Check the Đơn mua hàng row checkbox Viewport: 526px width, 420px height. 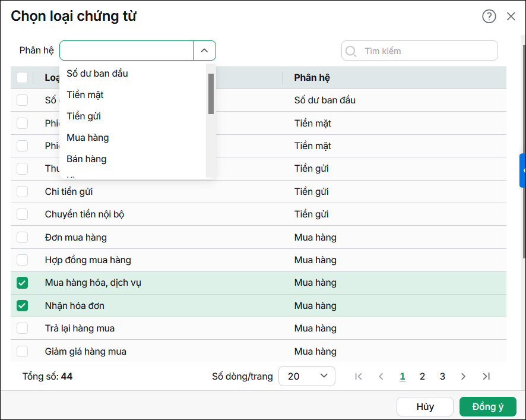pos(22,238)
